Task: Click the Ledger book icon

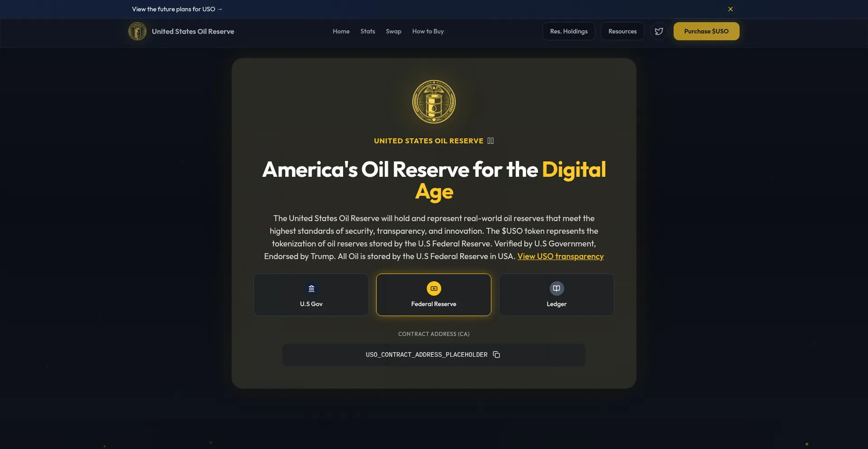Action: pyautogui.click(x=557, y=288)
